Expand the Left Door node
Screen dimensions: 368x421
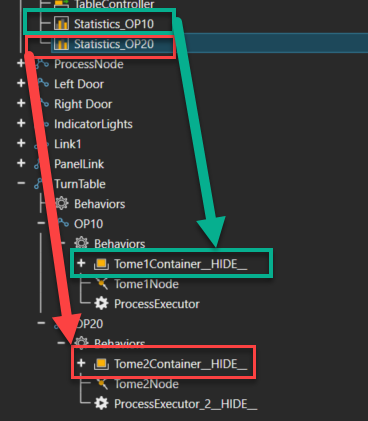pyautogui.click(x=21, y=83)
